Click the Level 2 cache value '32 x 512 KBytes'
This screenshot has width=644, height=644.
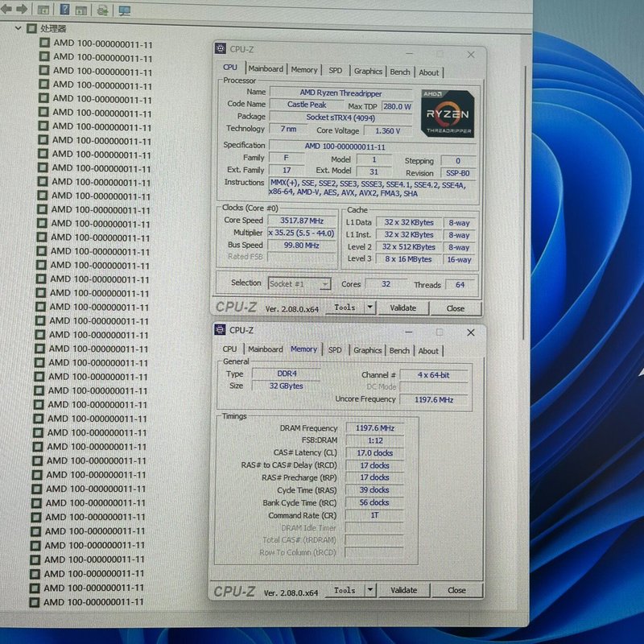(x=409, y=247)
